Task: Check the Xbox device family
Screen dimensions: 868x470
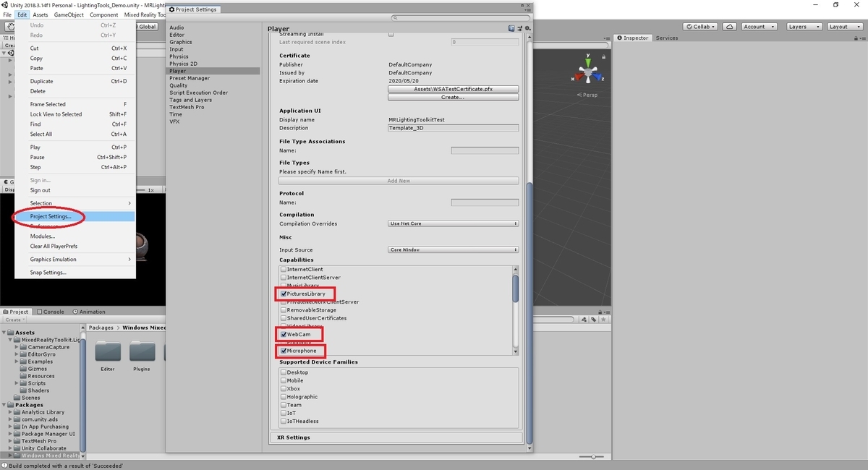Action: click(284, 388)
